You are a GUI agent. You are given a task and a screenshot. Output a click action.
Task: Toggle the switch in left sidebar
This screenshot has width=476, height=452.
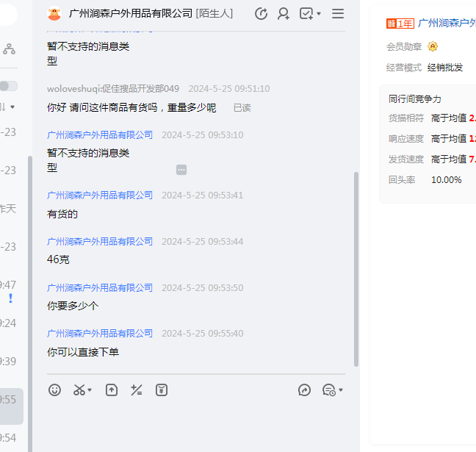click(x=9, y=86)
